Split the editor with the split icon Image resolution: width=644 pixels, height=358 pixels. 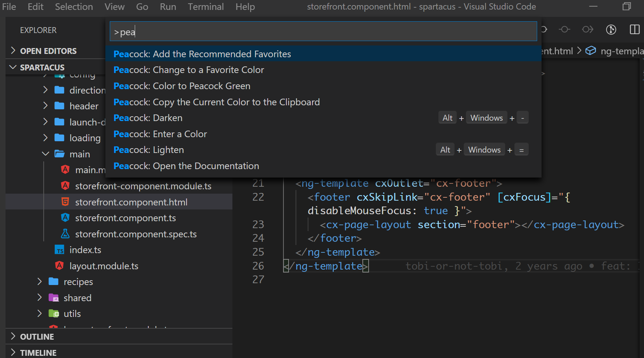point(635,30)
